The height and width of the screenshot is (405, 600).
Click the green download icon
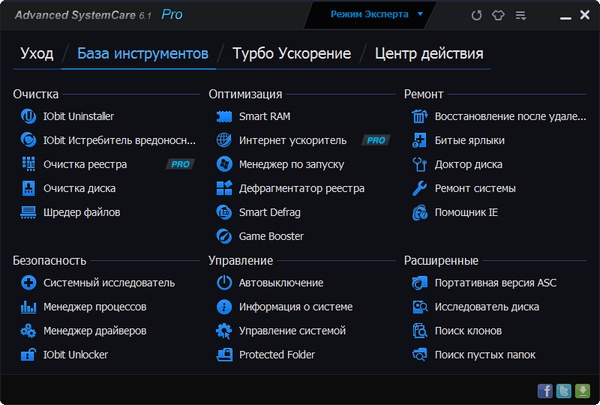coord(583,390)
